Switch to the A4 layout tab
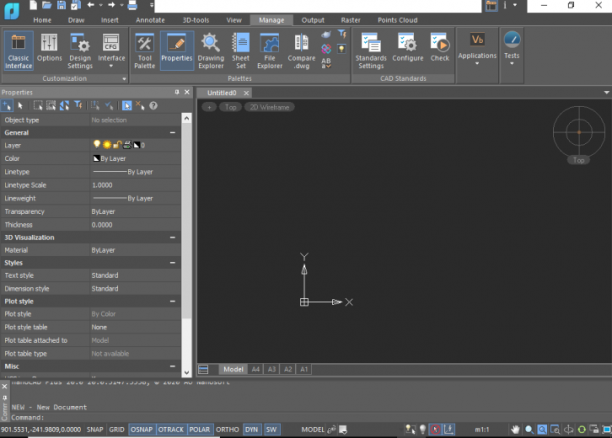 coord(255,369)
